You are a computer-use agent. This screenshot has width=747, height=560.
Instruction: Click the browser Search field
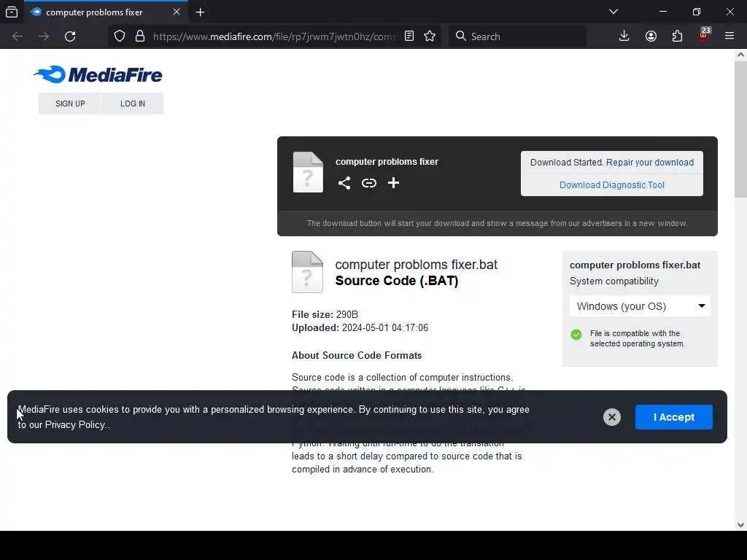pyautogui.click(x=517, y=36)
